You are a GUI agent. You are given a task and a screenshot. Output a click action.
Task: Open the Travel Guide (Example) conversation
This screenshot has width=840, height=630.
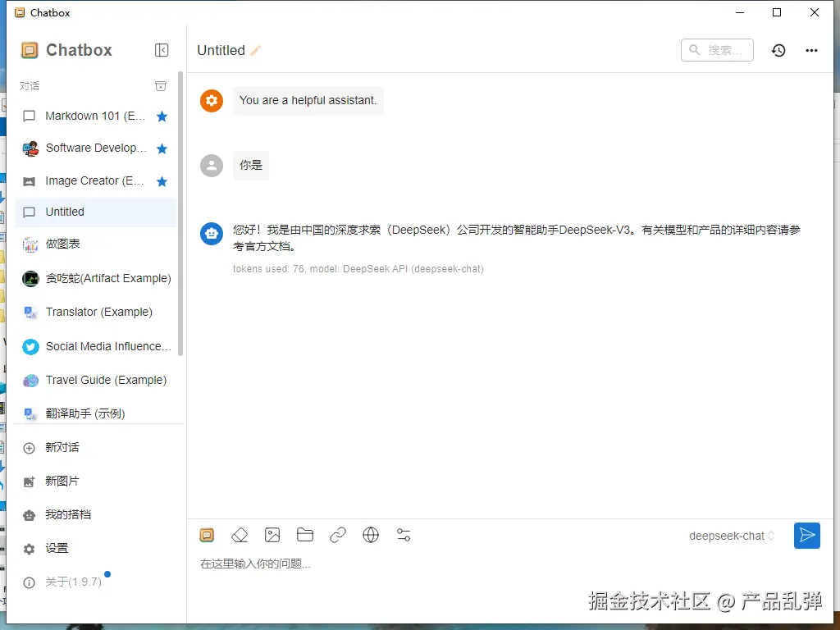pyautogui.click(x=95, y=381)
